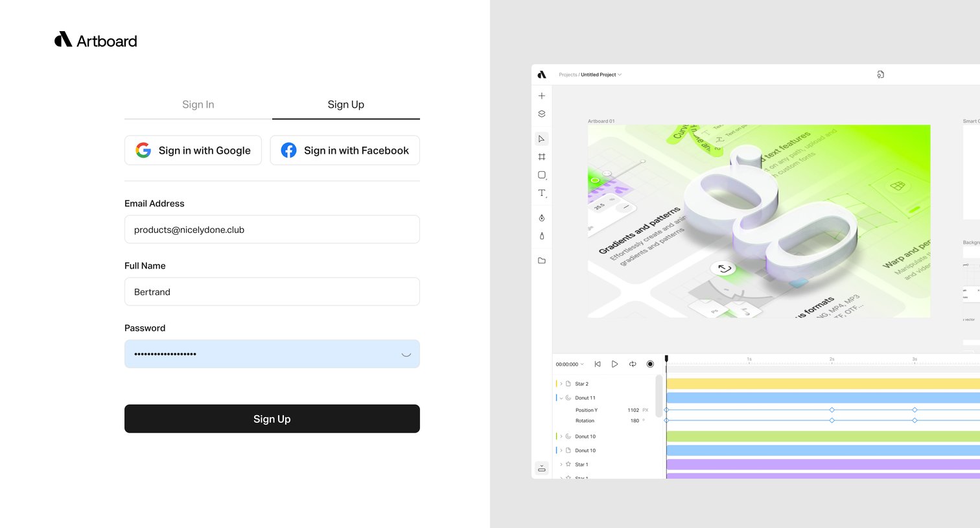Image resolution: width=980 pixels, height=528 pixels.
Task: Click the Play button in timeline
Action: tap(615, 365)
